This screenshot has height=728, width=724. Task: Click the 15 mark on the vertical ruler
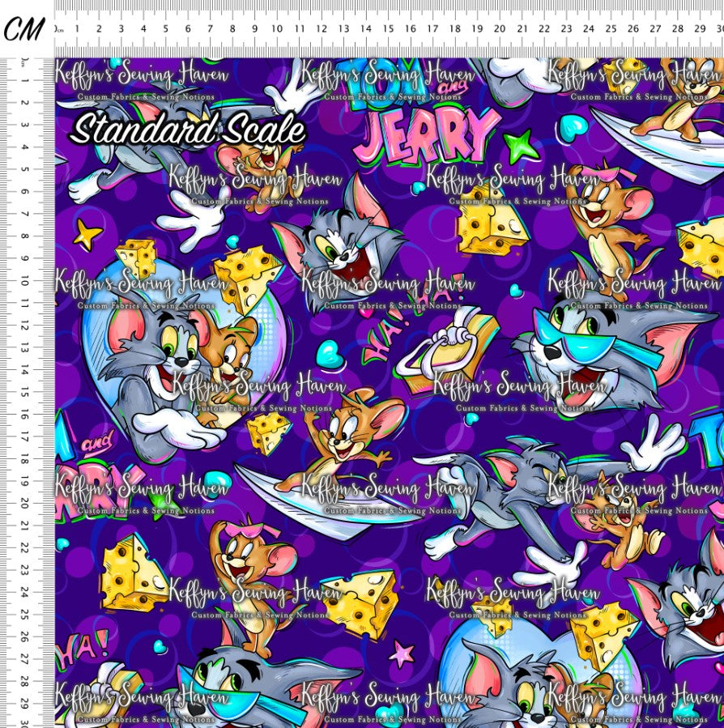[x=24, y=392]
